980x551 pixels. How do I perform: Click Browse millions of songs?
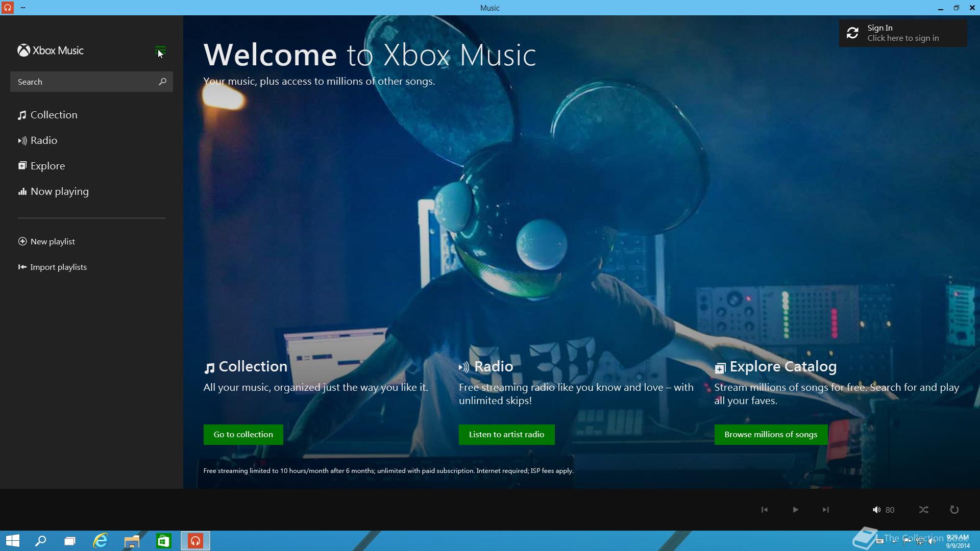coord(771,435)
